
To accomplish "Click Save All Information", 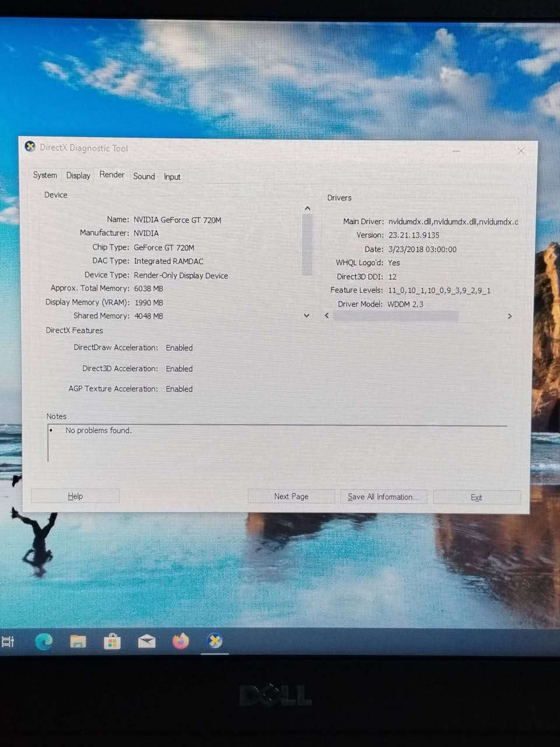I will 383,497.
